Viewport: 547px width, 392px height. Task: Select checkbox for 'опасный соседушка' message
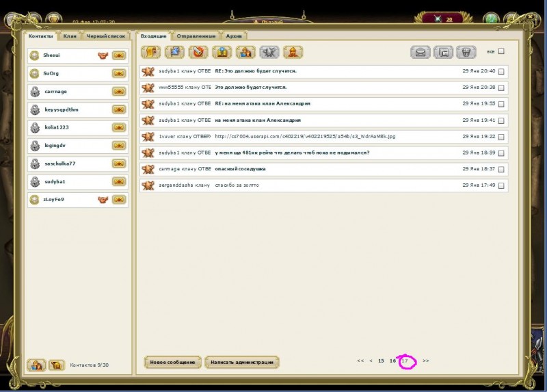coord(501,169)
